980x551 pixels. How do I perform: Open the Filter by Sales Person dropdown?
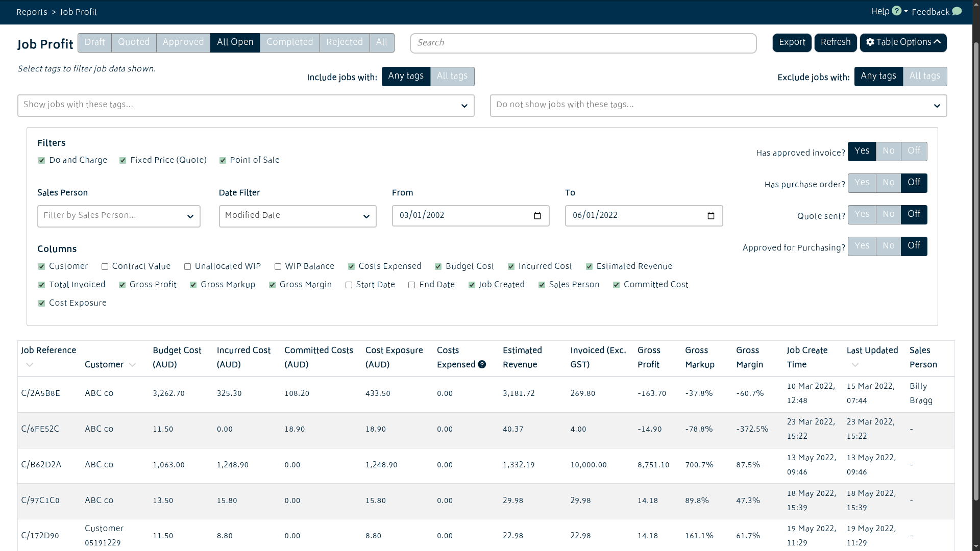pos(118,216)
